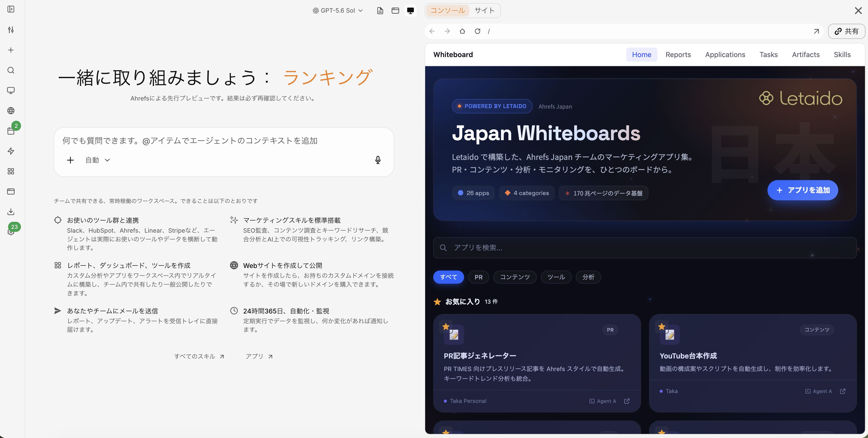Close the preview panel with X

[x=858, y=11]
